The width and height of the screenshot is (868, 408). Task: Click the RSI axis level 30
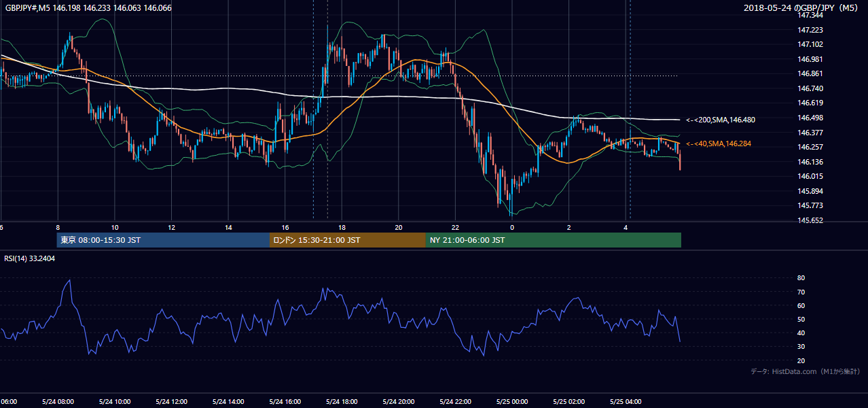click(801, 347)
